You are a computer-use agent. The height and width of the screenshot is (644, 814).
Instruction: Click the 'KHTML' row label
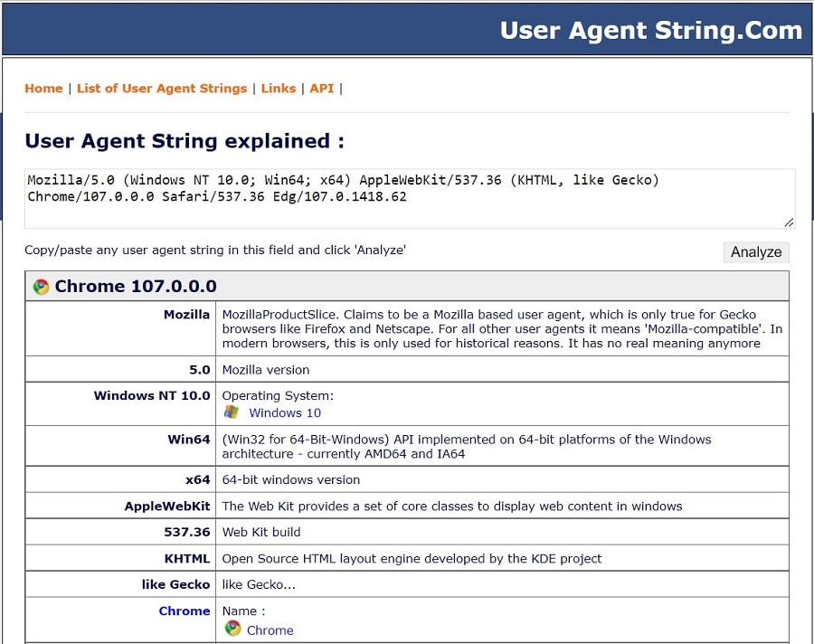187,558
